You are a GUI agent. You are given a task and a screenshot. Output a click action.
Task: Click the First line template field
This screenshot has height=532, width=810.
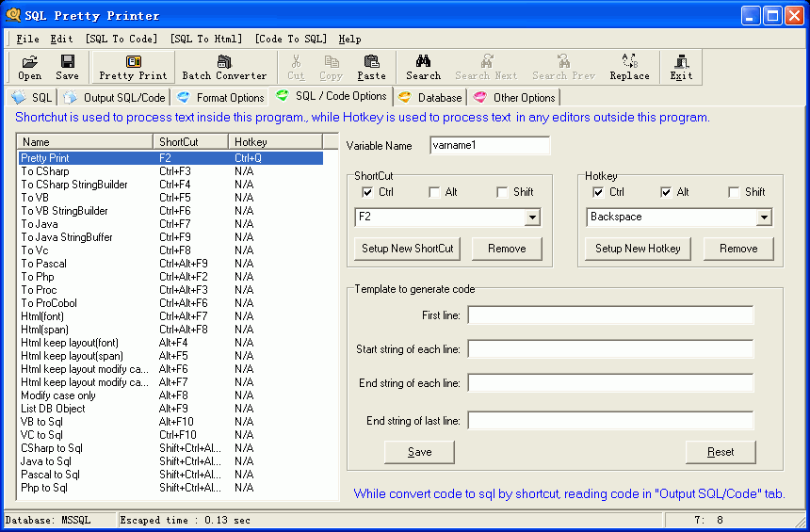tap(610, 315)
